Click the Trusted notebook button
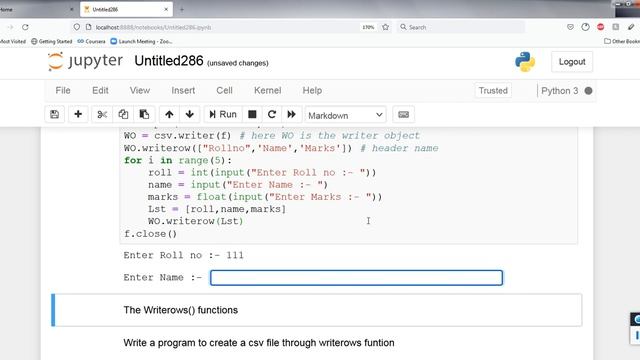This screenshot has width=640, height=360. (493, 91)
